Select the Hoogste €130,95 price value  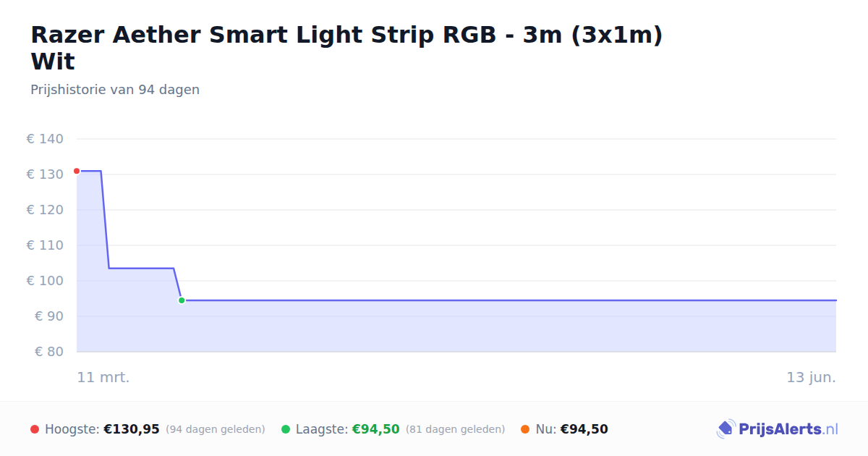click(x=132, y=429)
